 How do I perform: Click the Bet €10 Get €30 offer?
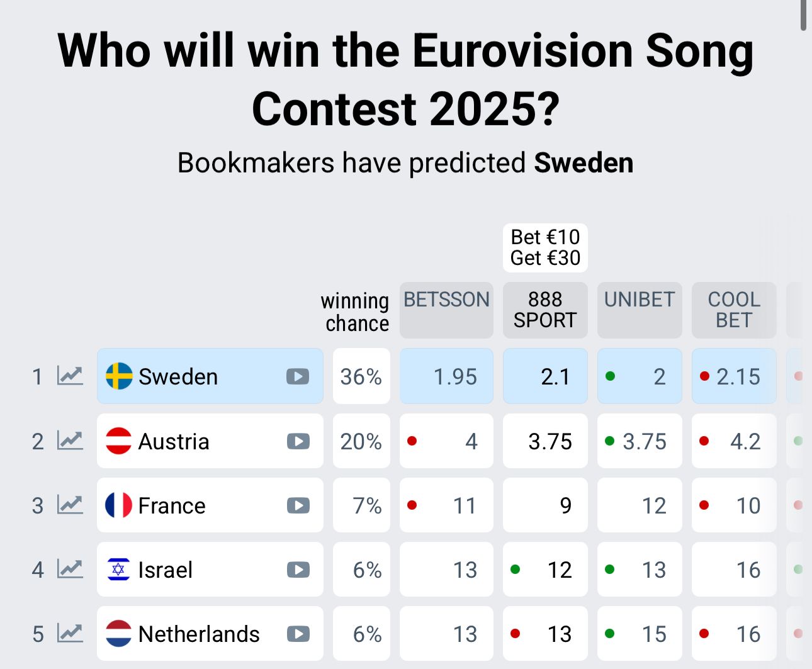click(x=545, y=247)
